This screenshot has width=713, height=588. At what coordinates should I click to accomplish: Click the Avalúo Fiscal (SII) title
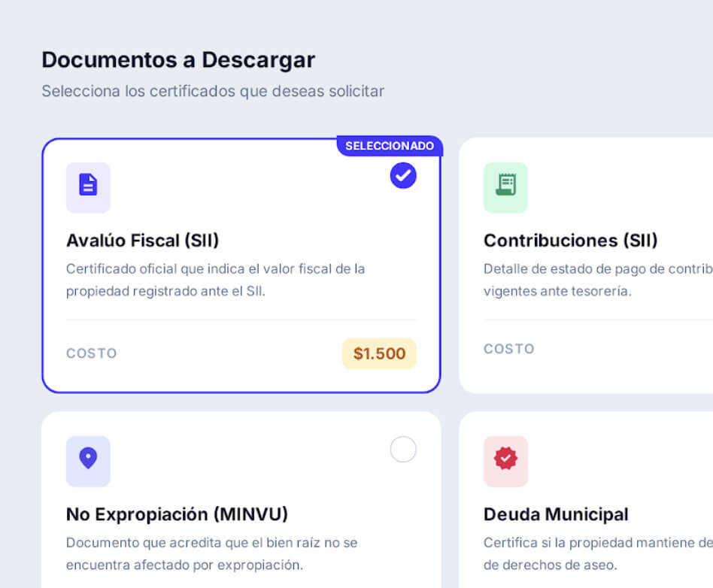pyautogui.click(x=143, y=241)
